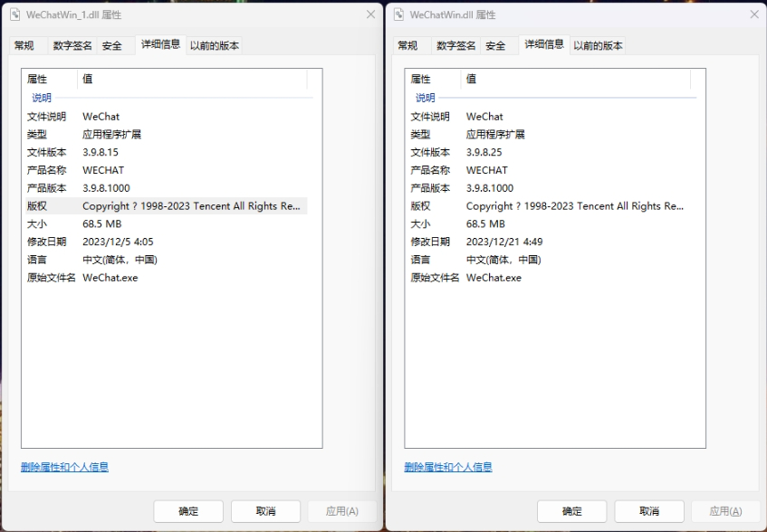This screenshot has height=532, width=767.
Task: Click 值 column header in WeChatWin.dll window
Action: point(576,79)
